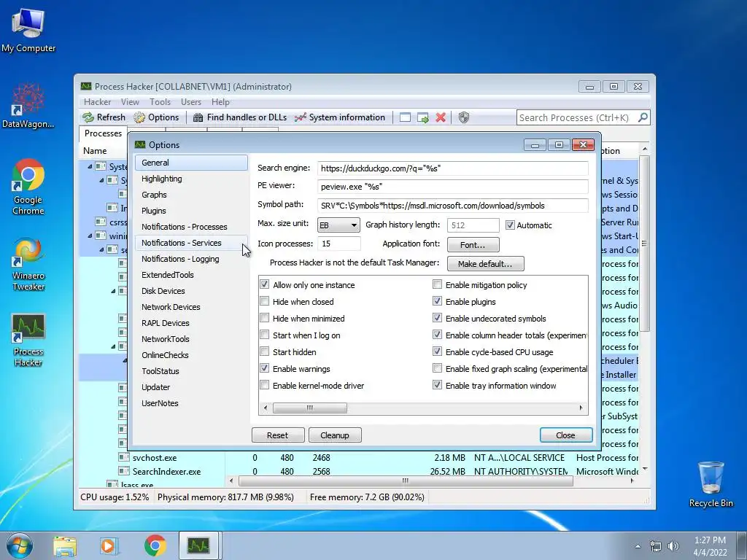Viewport: 747px width, 560px height.
Task: Select the Processes tab
Action: tap(104, 133)
